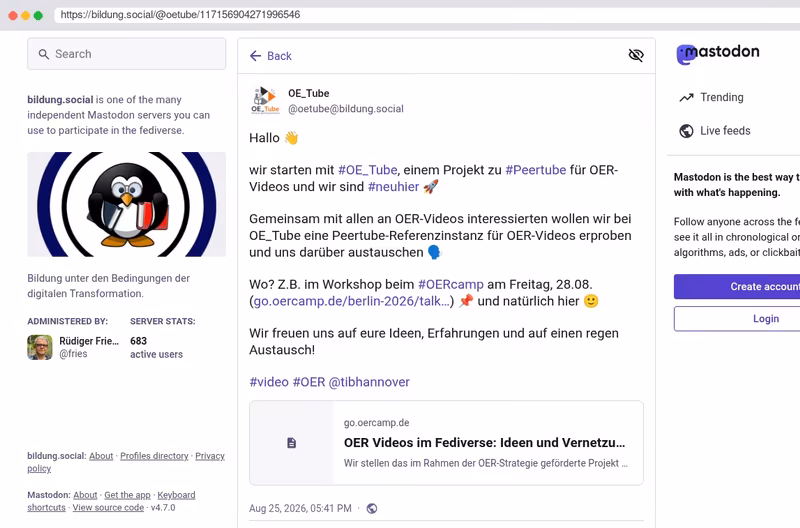Screen dimensions: 800x528
Task: Open the Trending section
Action: point(712,97)
